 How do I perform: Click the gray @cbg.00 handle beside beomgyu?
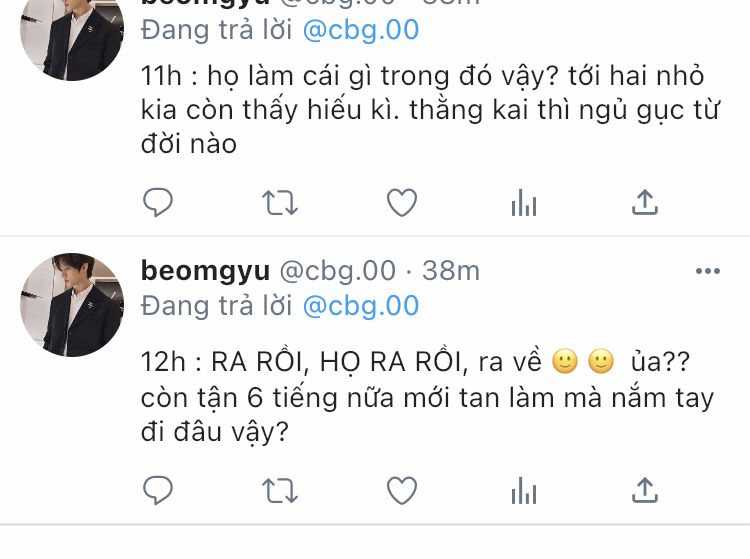click(337, 271)
